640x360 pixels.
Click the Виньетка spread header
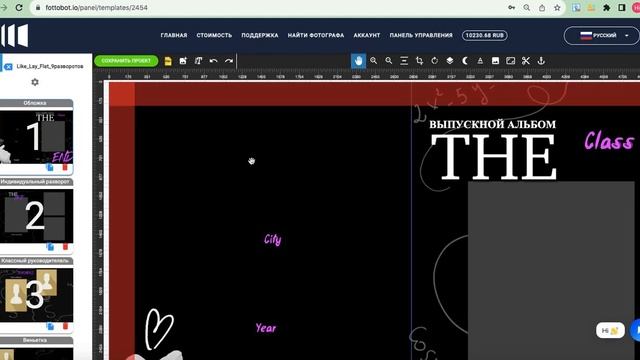pos(36,340)
